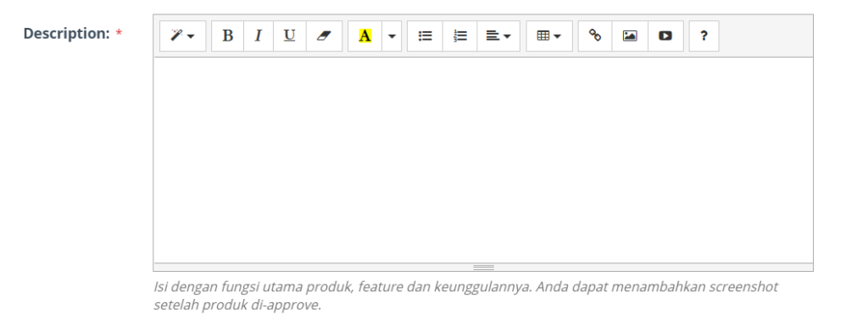Click the red required asterisk
Viewport: 868px width, 326px height.
(119, 34)
